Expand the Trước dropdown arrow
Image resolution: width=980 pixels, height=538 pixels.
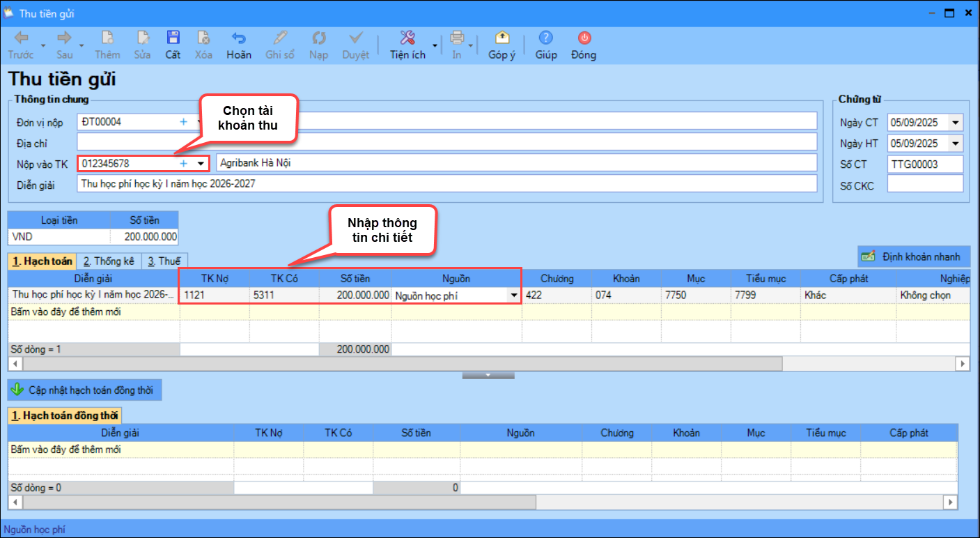pyautogui.click(x=43, y=46)
